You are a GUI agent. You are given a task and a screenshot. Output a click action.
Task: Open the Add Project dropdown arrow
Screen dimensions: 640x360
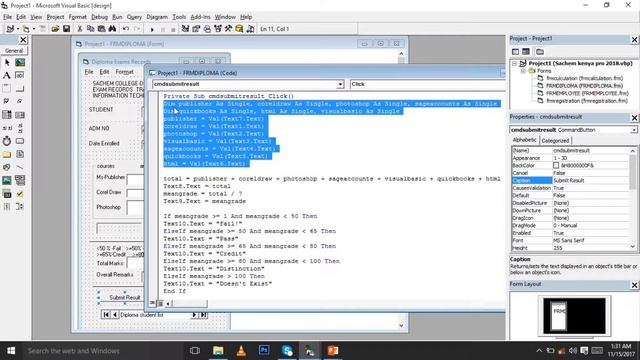click(x=18, y=29)
